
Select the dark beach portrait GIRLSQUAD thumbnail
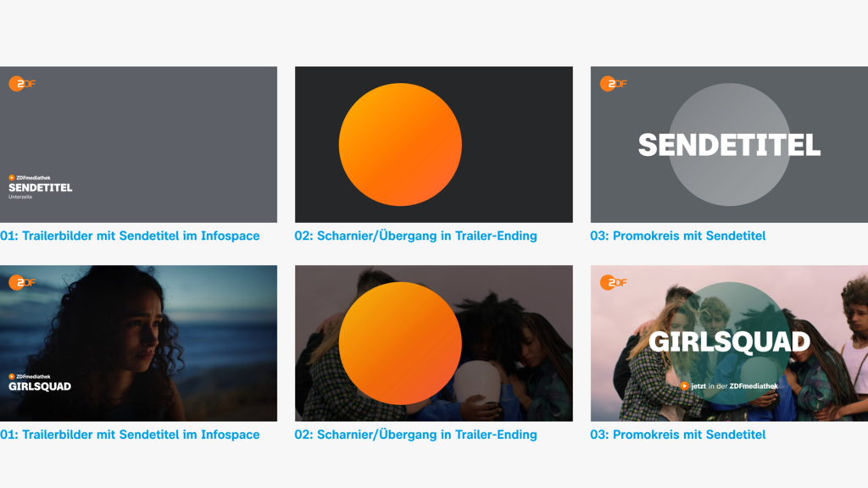[138, 343]
